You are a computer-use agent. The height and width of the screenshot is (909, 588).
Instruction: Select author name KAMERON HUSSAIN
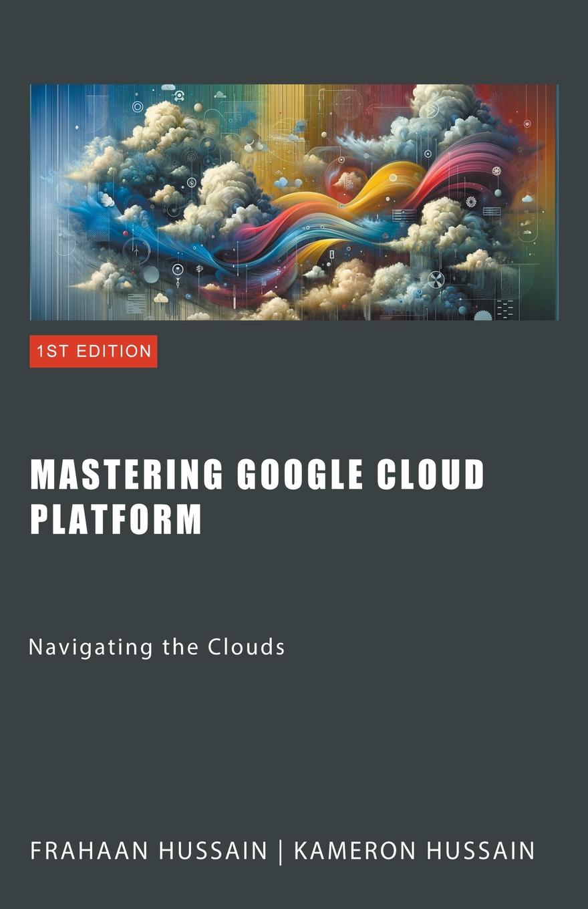414,851
